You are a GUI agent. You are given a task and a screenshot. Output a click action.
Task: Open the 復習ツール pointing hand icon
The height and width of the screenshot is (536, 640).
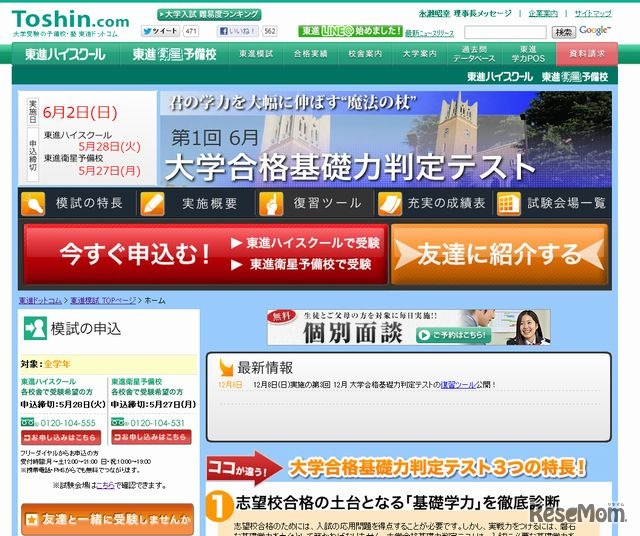[x=271, y=203]
